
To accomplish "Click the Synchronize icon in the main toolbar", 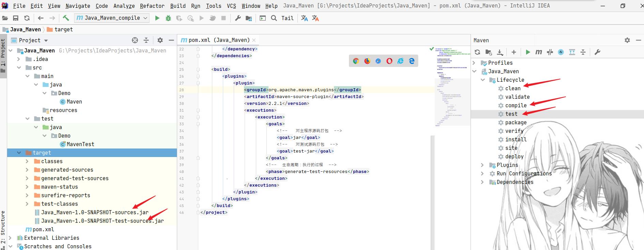I will click(x=27, y=18).
